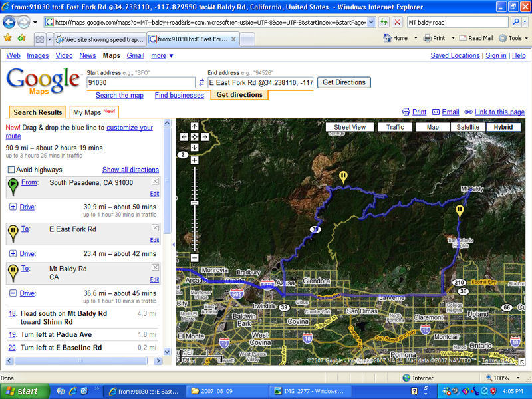Click the browser Forward arrow button
Screen dimensions: 532x399
tap(24, 23)
